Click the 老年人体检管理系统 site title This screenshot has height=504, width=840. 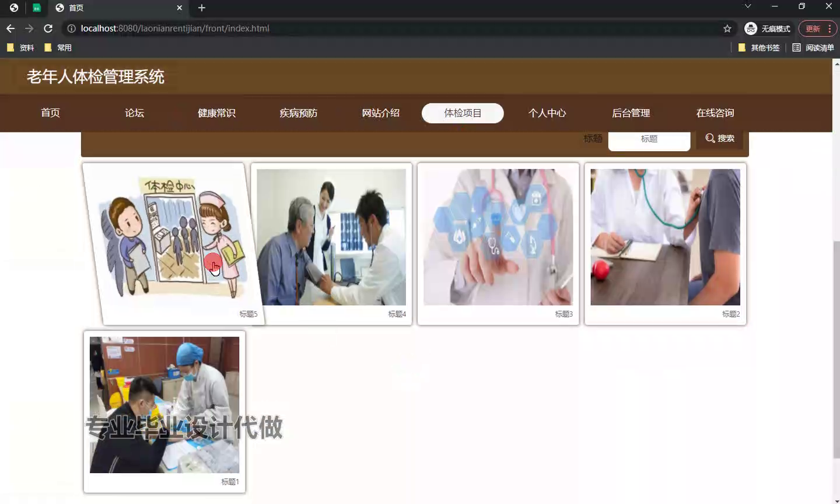(x=96, y=77)
